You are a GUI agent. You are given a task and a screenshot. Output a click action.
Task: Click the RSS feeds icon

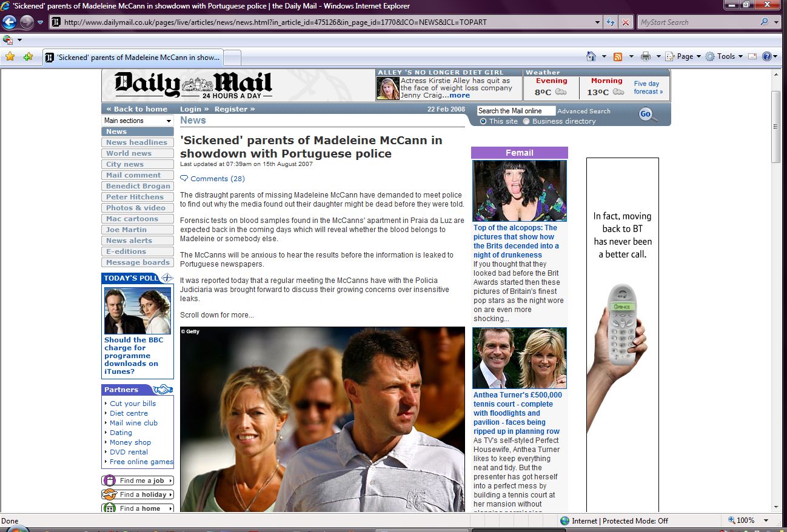point(618,56)
